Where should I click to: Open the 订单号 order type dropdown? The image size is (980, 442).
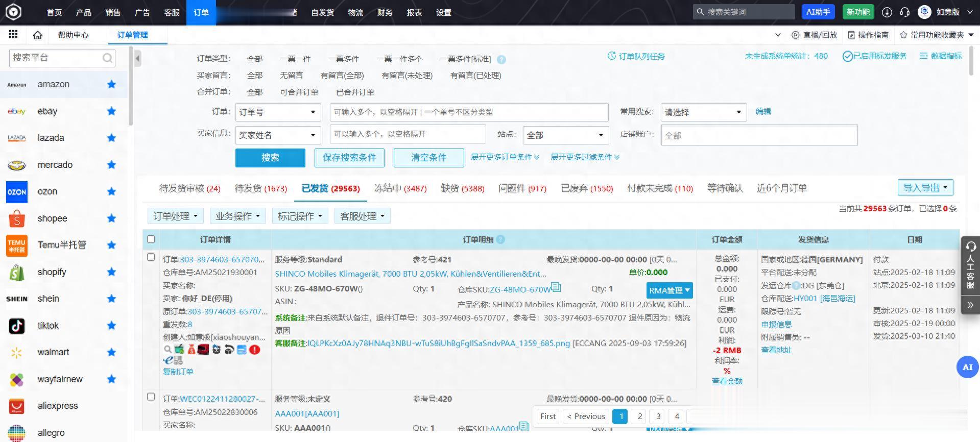pyautogui.click(x=277, y=112)
